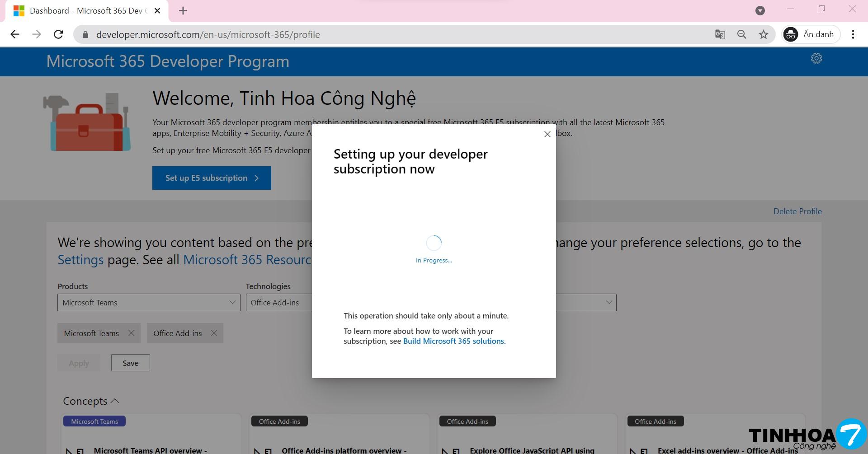Click the browser reload icon
This screenshot has width=868, height=454.
click(58, 34)
